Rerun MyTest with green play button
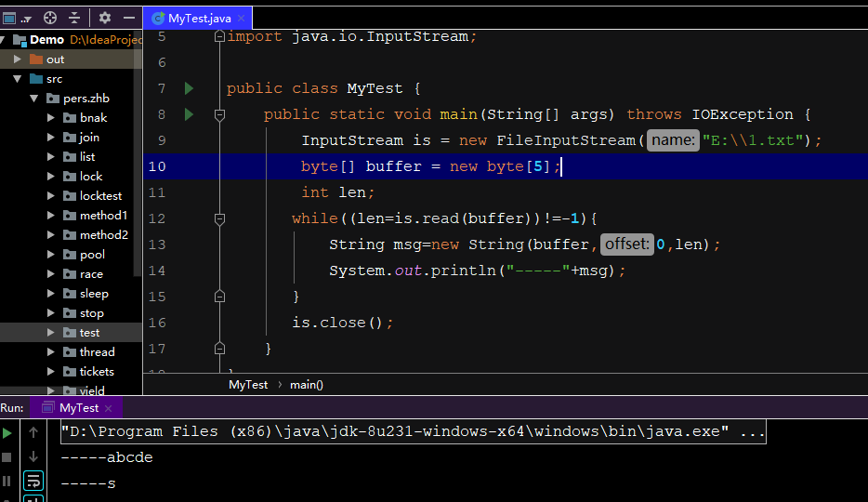This screenshot has width=868, height=502. click(7, 433)
